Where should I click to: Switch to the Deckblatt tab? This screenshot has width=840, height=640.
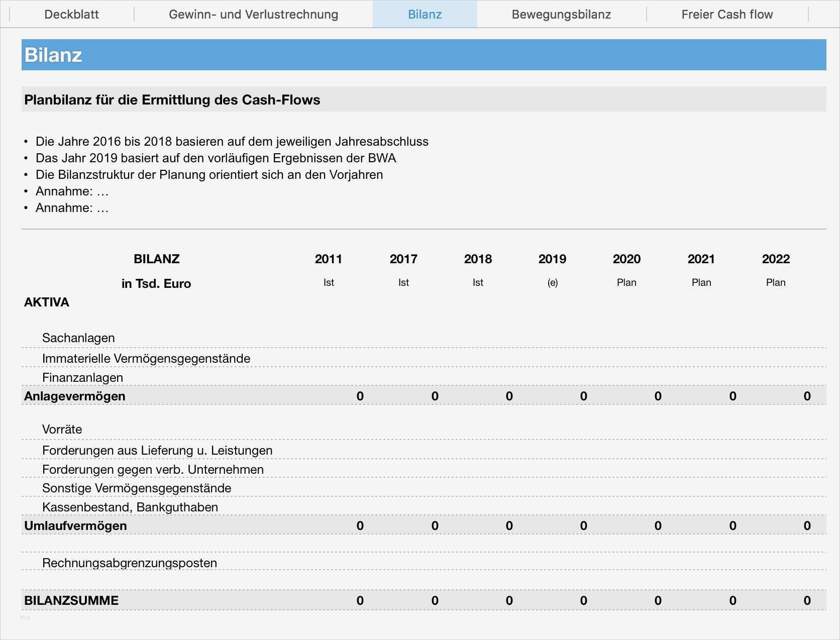[x=71, y=14]
